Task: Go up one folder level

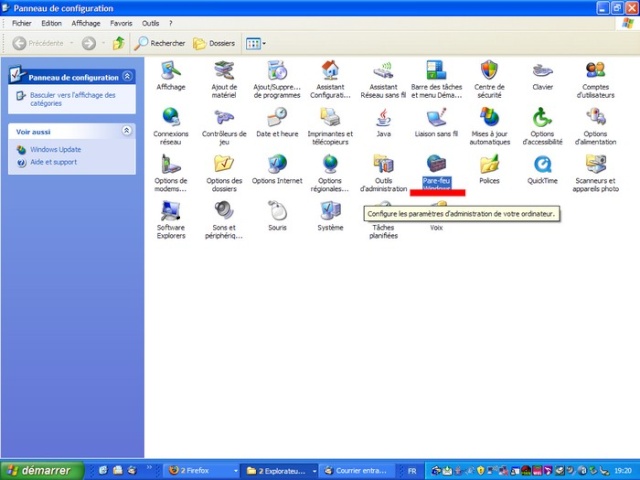Action: click(x=119, y=43)
